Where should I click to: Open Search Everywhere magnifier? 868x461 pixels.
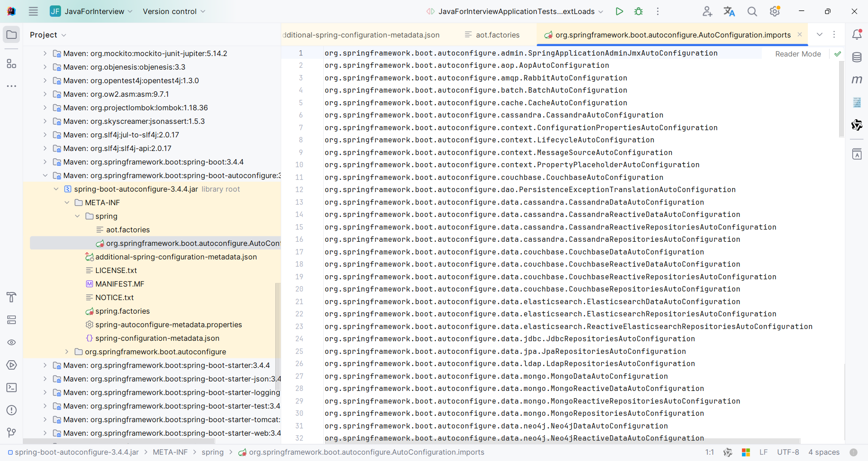pyautogui.click(x=752, y=11)
